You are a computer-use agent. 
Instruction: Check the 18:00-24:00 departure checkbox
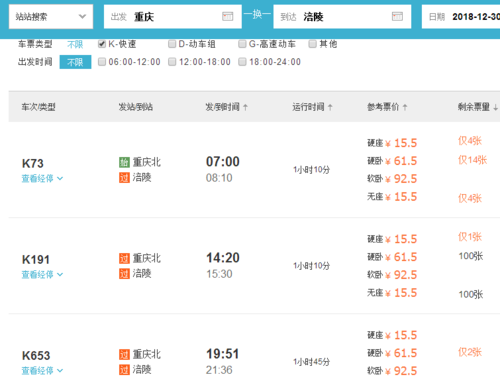tap(242, 62)
